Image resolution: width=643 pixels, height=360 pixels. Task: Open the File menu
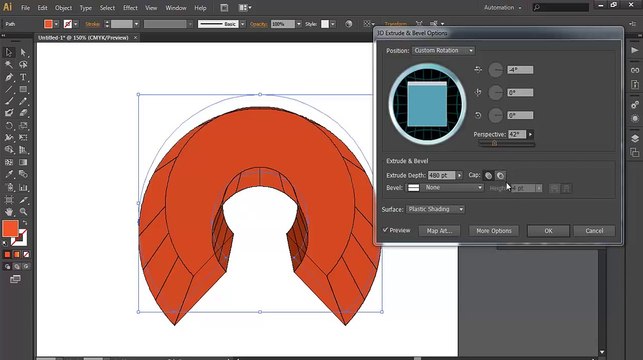coord(25,8)
